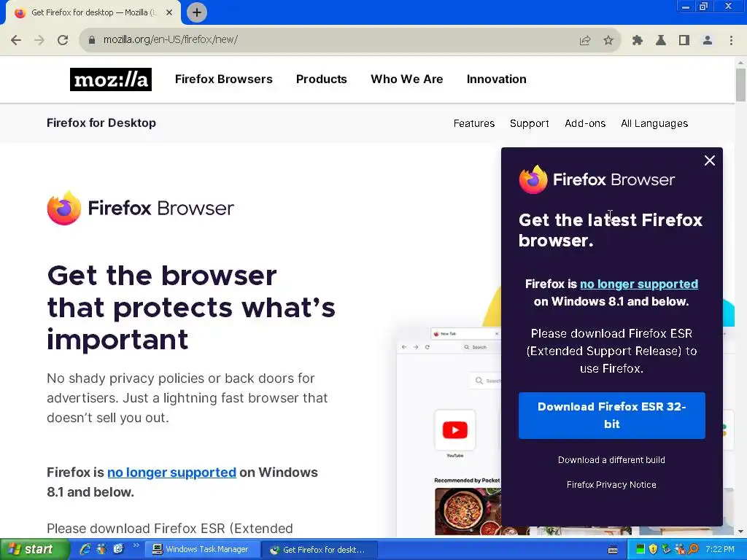
Task: Close the Get Firefox for desktop tab
Action: coord(169,12)
